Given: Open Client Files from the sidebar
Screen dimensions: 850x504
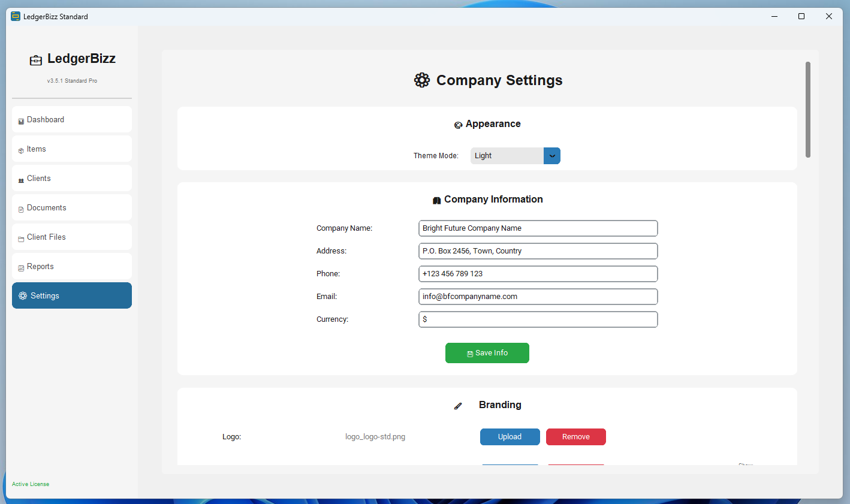Looking at the screenshot, I should click(72, 237).
